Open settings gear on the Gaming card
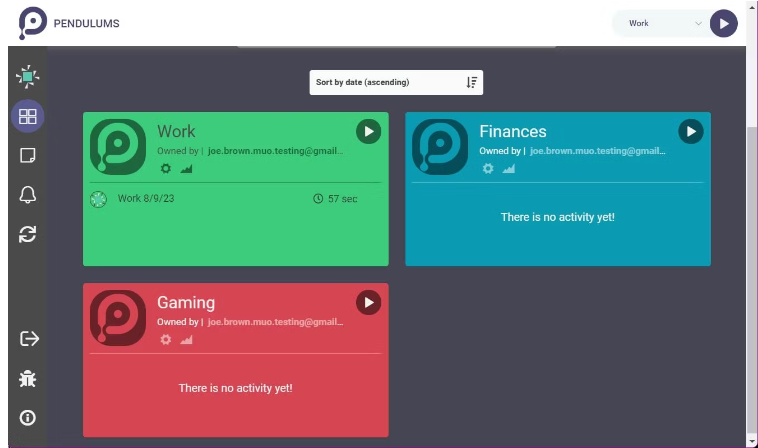Image resolution: width=758 pixels, height=448 pixels. click(x=166, y=340)
